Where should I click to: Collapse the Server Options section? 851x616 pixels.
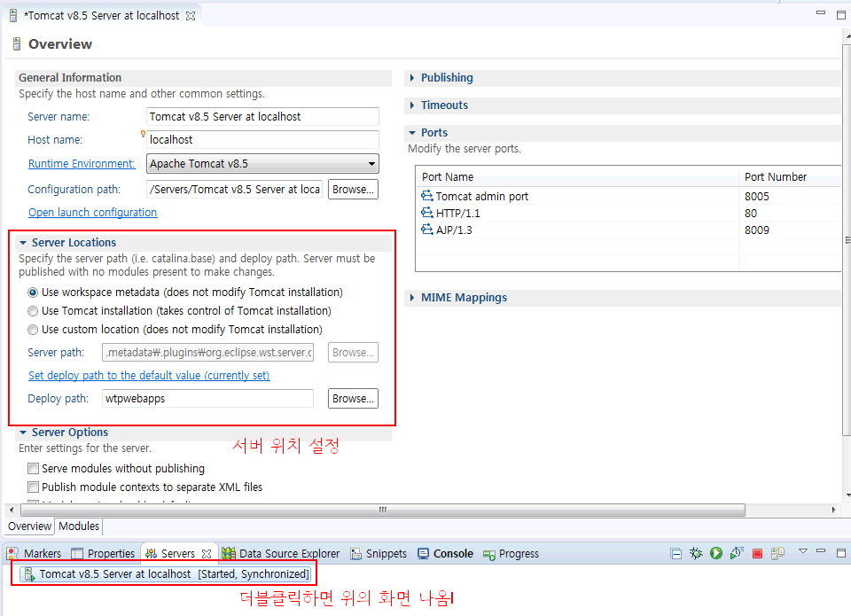click(23, 433)
